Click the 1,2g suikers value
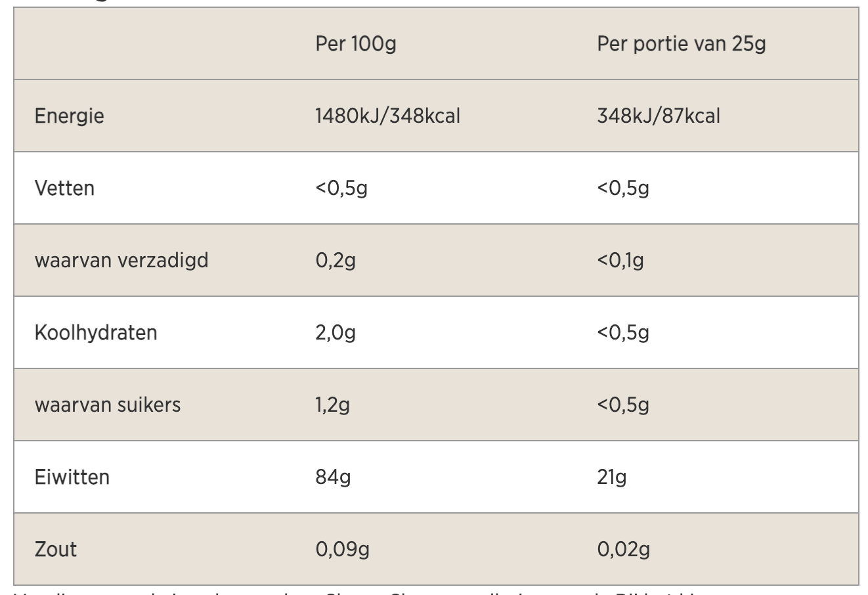 pyautogui.click(x=332, y=405)
